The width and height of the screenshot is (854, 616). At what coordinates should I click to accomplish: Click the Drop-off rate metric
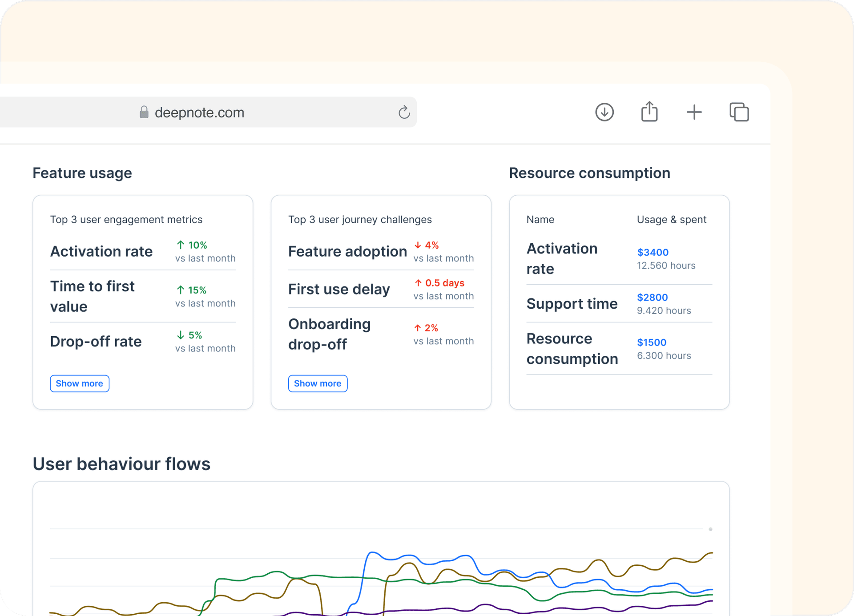(96, 342)
